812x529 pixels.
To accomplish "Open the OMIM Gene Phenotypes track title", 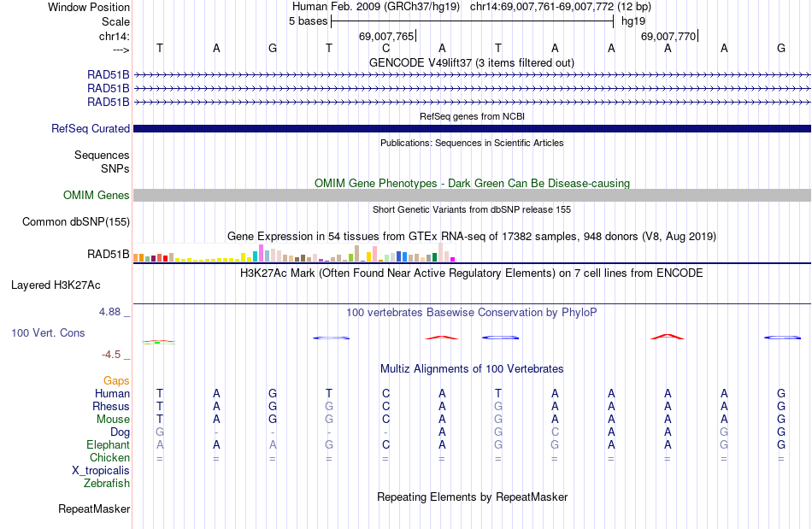I will point(472,183).
